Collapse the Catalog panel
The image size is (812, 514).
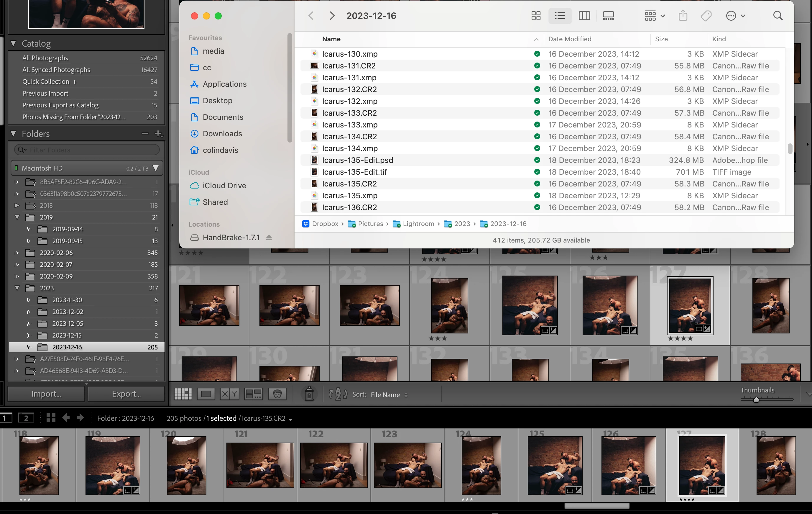click(x=14, y=43)
